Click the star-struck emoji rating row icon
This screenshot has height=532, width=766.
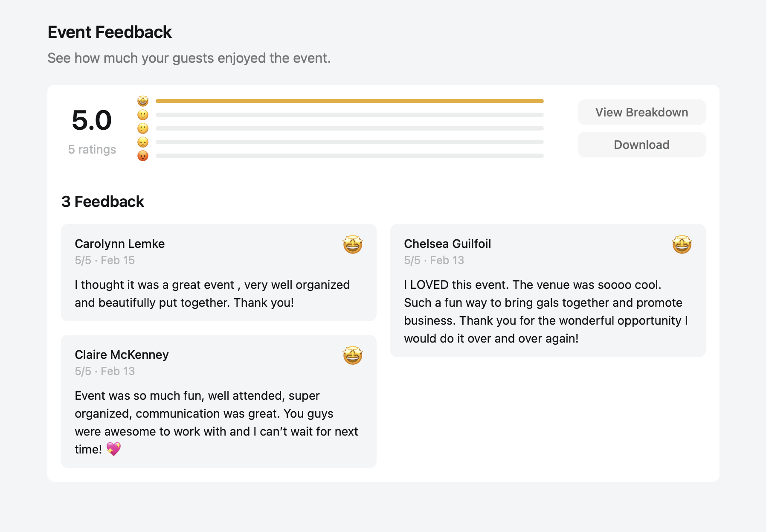143,101
